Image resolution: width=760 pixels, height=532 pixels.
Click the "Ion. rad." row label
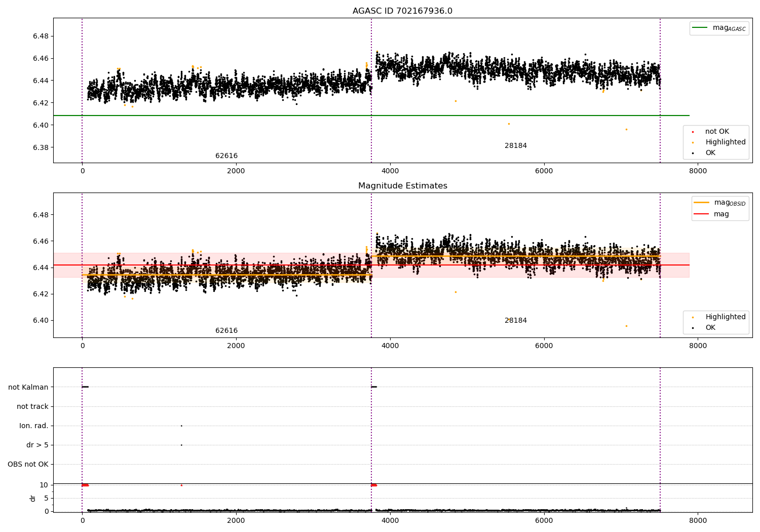[x=34, y=426]
